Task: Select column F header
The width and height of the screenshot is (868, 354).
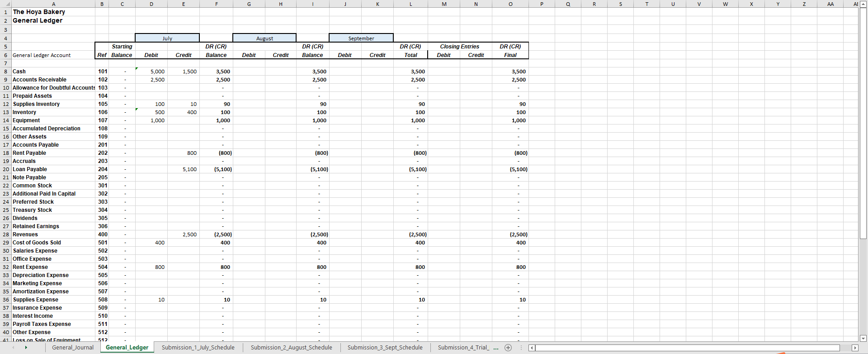Action: click(x=216, y=4)
